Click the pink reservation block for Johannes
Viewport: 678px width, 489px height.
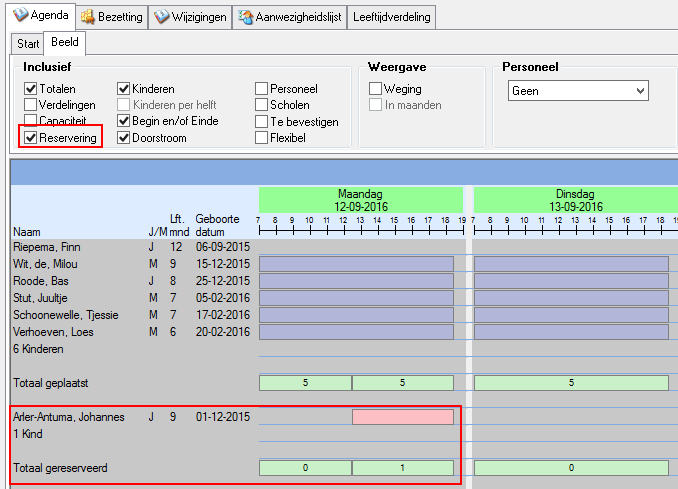pyautogui.click(x=402, y=417)
